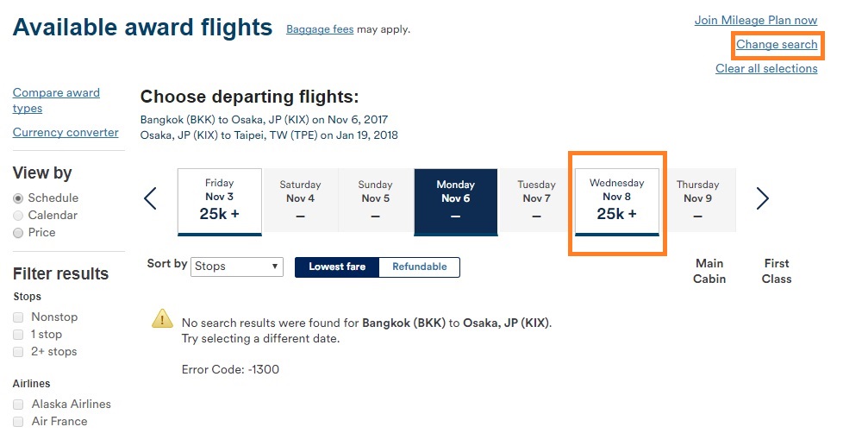Filter by Alaska Airlines

point(18,405)
